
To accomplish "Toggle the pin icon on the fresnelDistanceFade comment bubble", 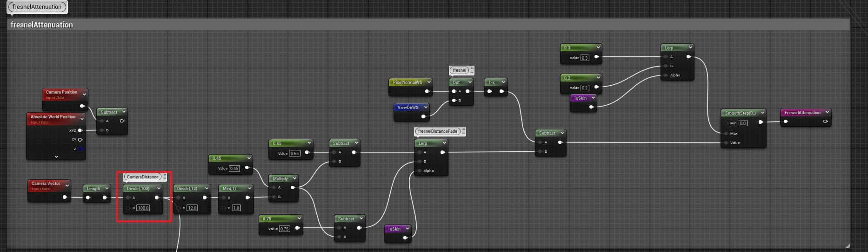I will coord(463,130).
